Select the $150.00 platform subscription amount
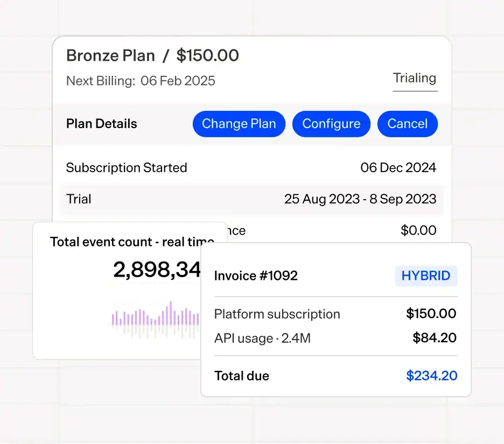Image resolution: width=504 pixels, height=444 pixels. click(x=431, y=314)
